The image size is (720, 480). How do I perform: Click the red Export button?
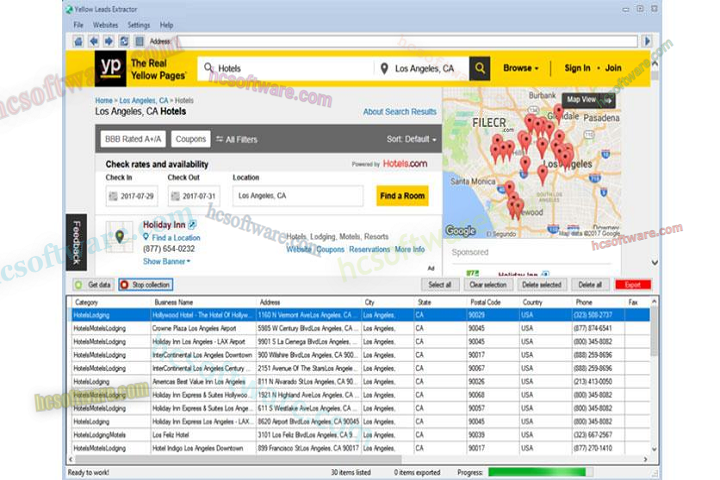[633, 285]
